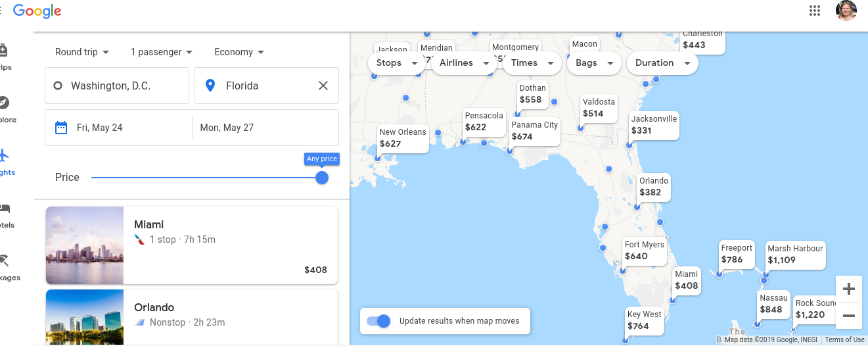Image resolution: width=868 pixels, height=350 pixels.
Task: Open the Explore compass icon
Action: [4, 103]
